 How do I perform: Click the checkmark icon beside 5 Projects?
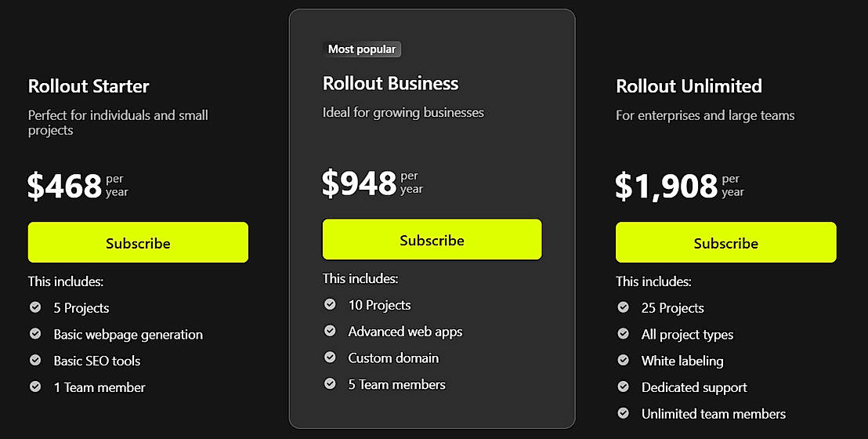[35, 307]
